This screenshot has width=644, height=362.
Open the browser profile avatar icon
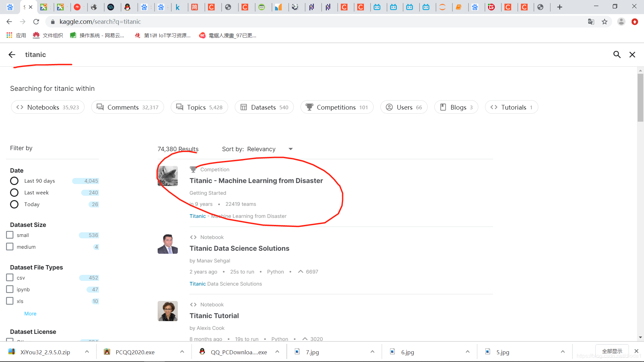621,22
